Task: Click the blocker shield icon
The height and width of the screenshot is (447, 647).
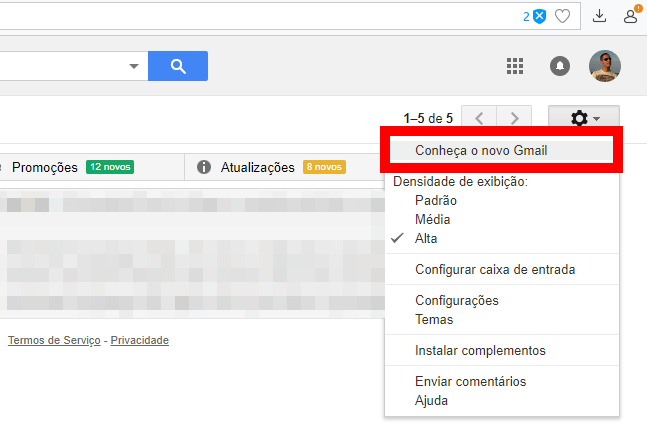Action: pyautogui.click(x=539, y=16)
